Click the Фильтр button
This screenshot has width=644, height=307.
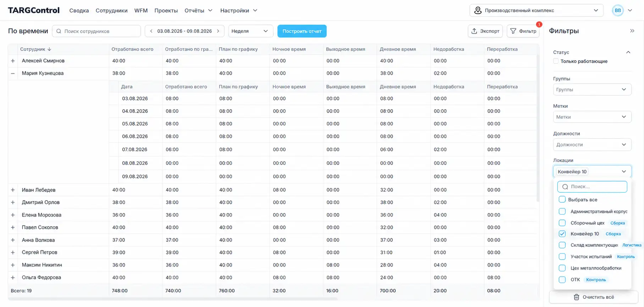coord(523,31)
